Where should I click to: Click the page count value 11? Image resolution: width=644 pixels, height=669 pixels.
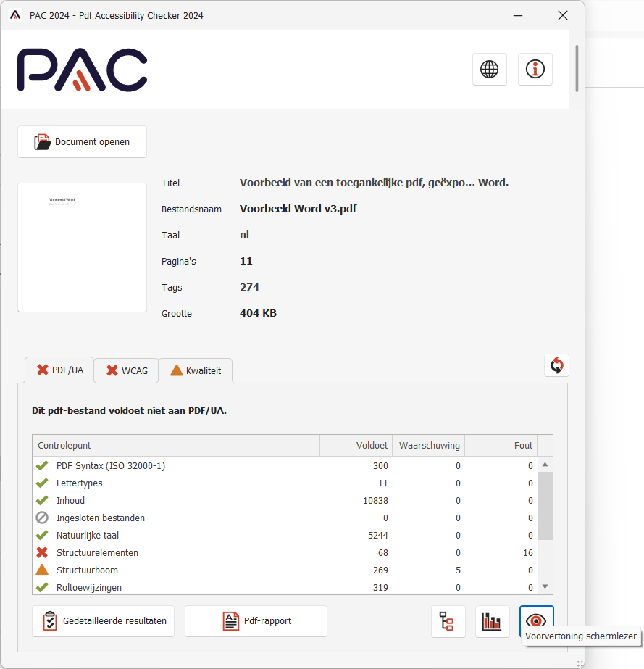246,261
